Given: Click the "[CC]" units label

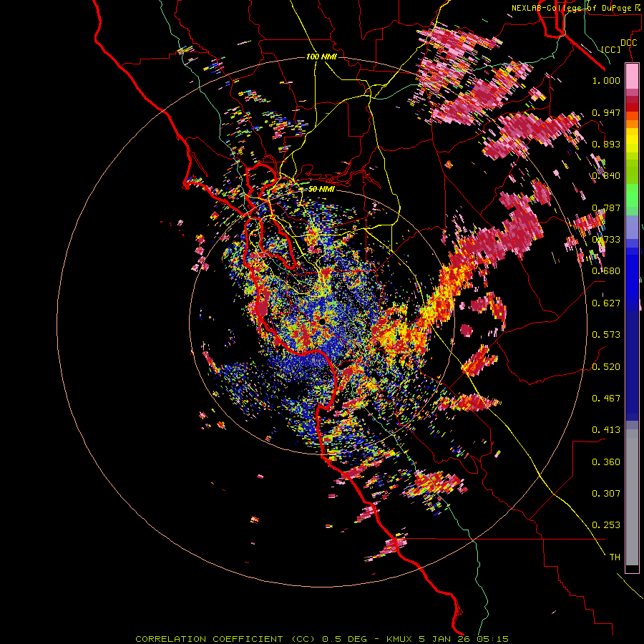Looking at the screenshot, I should pyautogui.click(x=611, y=49).
